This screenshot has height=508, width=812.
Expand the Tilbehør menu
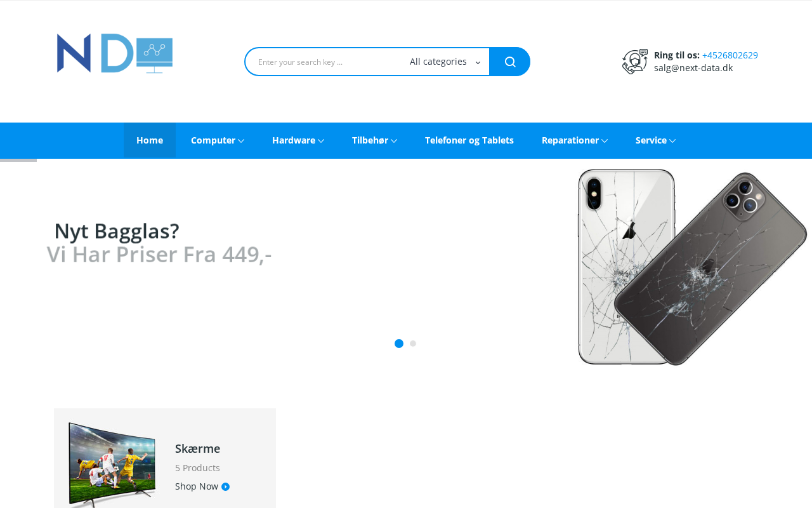pos(374,140)
